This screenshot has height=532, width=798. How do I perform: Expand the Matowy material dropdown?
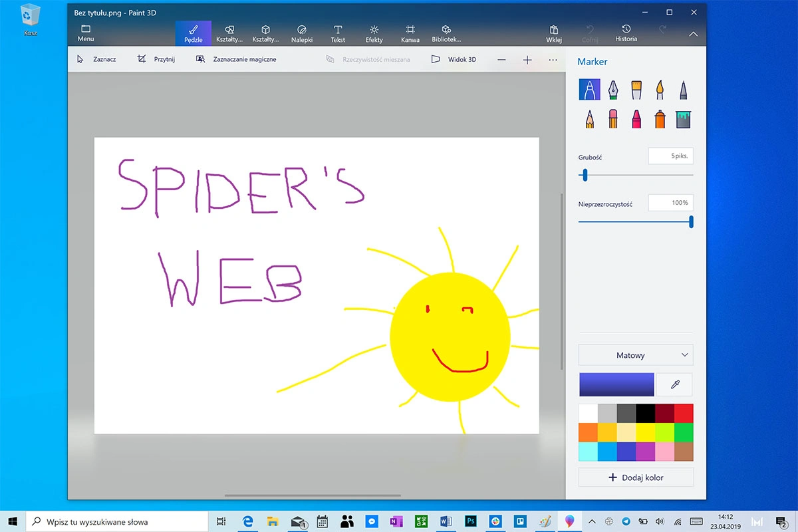pyautogui.click(x=636, y=355)
